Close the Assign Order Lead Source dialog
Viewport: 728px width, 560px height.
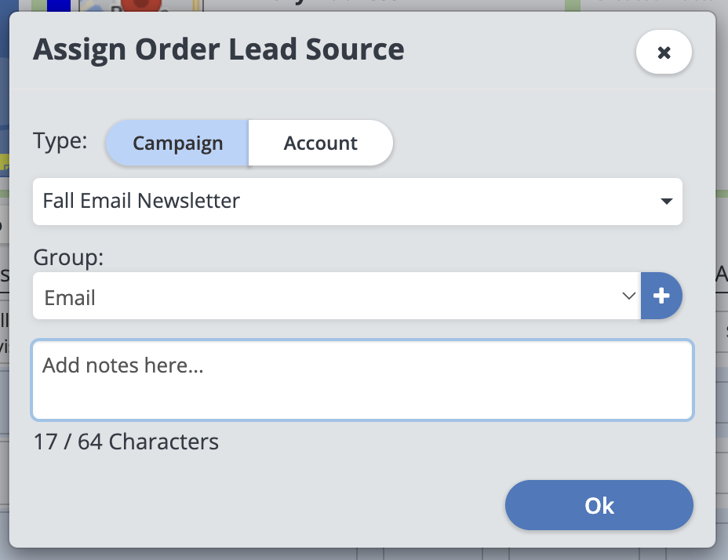pos(664,53)
